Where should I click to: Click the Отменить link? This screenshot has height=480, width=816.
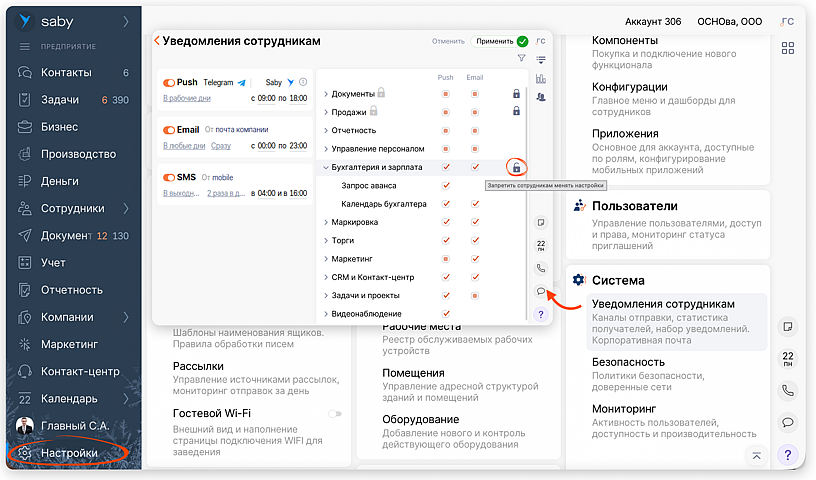point(448,41)
